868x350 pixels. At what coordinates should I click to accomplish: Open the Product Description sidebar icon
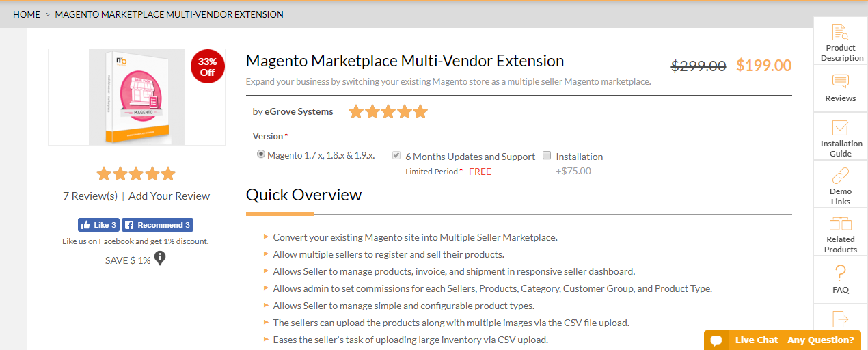point(840,32)
